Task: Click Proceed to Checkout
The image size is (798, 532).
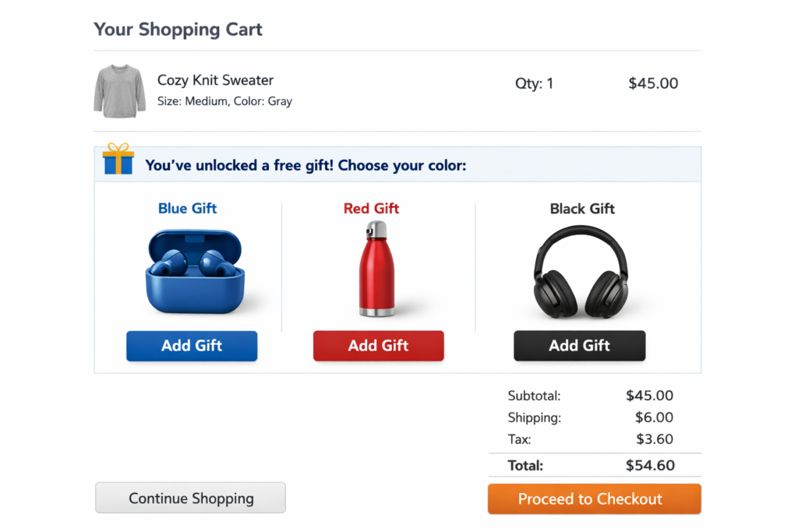Action: coord(594,499)
